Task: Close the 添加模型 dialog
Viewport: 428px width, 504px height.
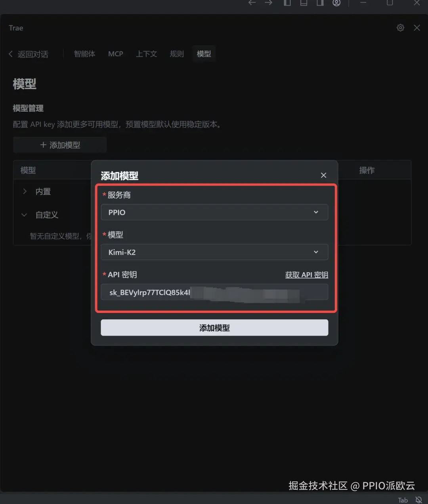Action: pos(323,175)
